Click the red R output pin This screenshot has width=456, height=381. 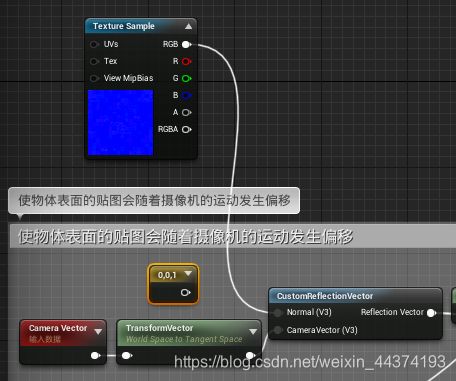coord(187,61)
